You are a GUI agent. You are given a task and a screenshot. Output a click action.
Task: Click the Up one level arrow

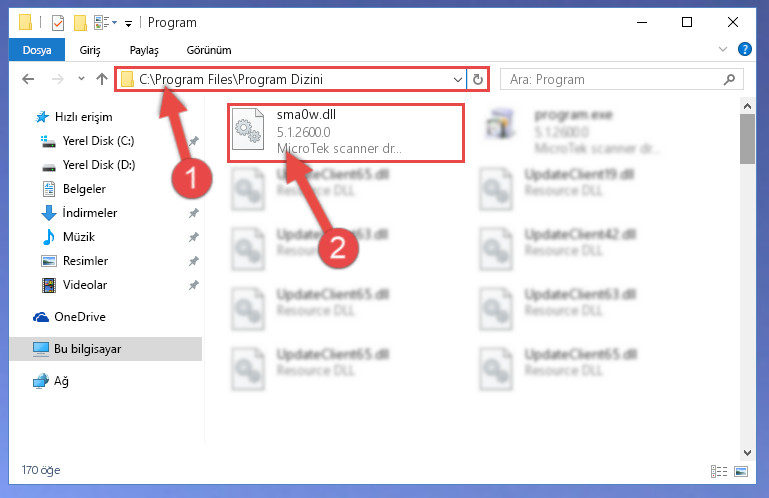click(x=102, y=79)
